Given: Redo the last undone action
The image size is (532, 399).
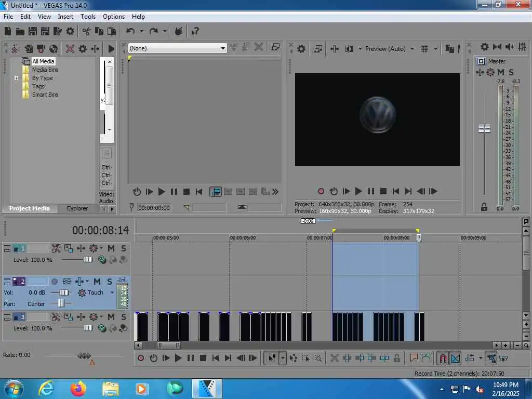Looking at the screenshot, I should click(154, 32).
